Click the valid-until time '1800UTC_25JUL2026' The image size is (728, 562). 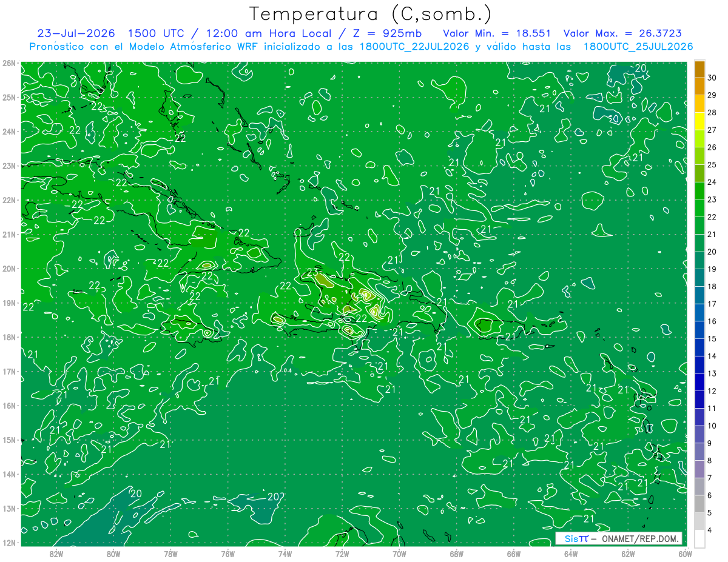pos(638,47)
